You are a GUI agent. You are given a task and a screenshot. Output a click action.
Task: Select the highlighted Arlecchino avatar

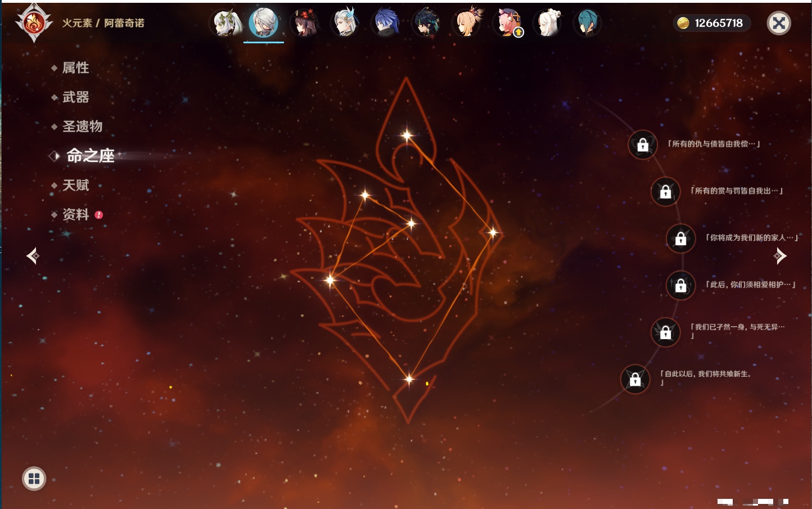pos(264,23)
